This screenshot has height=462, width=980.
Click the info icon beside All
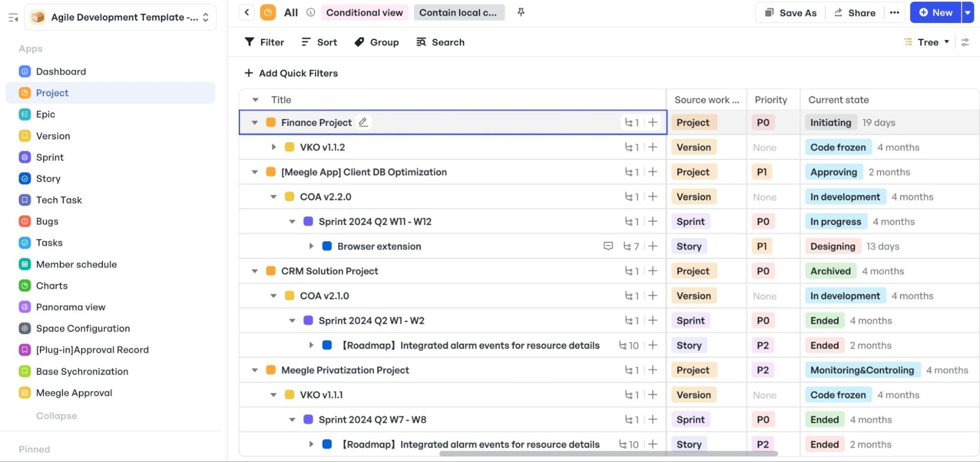[310, 12]
